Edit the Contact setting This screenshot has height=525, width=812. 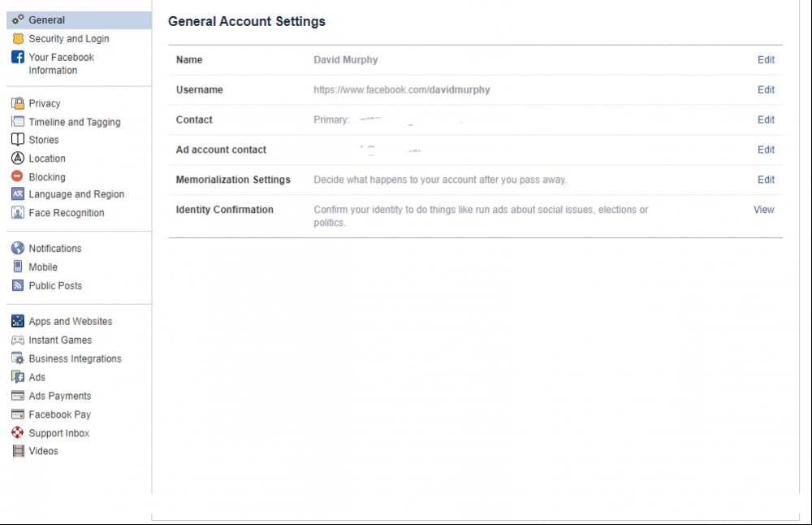766,119
